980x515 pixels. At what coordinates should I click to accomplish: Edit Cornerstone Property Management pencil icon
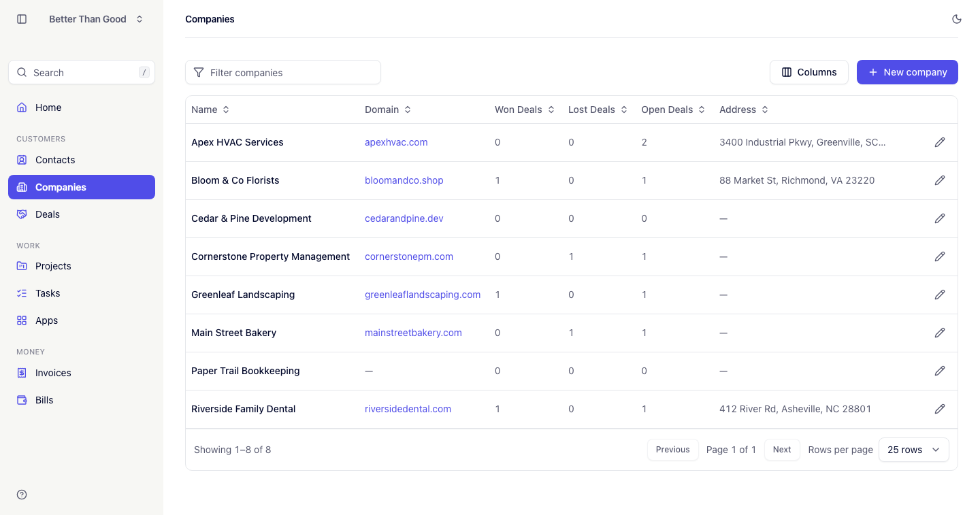pos(940,256)
